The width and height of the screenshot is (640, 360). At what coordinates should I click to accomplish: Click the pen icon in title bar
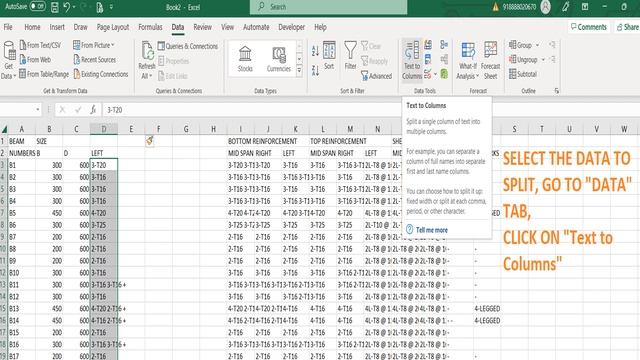click(x=565, y=7)
